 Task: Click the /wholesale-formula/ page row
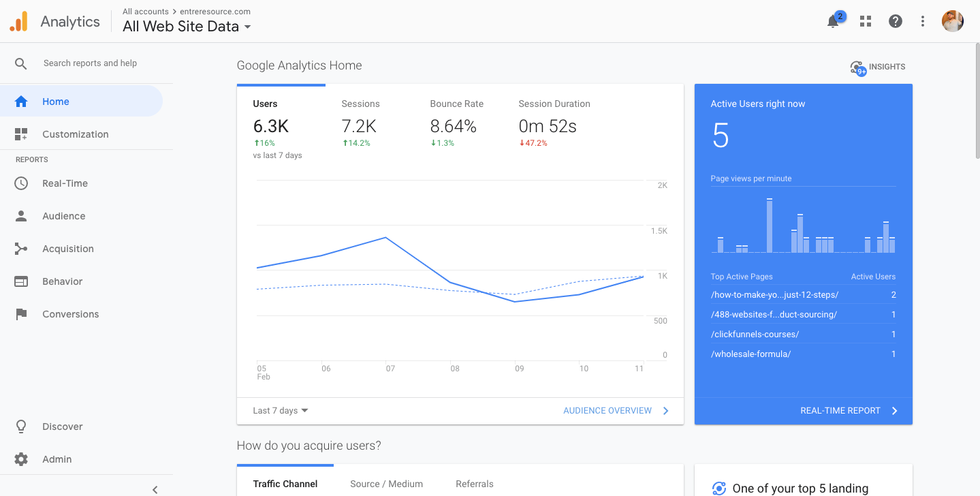point(803,354)
